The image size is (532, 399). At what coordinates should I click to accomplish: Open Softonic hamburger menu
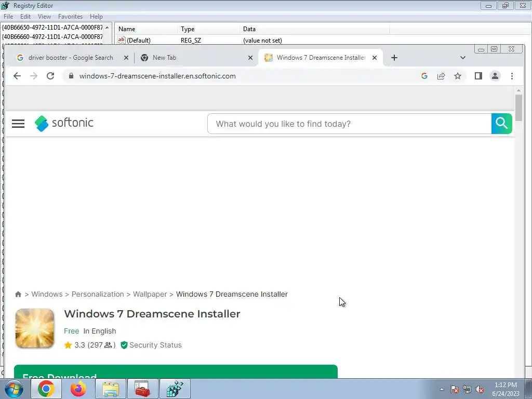click(18, 124)
